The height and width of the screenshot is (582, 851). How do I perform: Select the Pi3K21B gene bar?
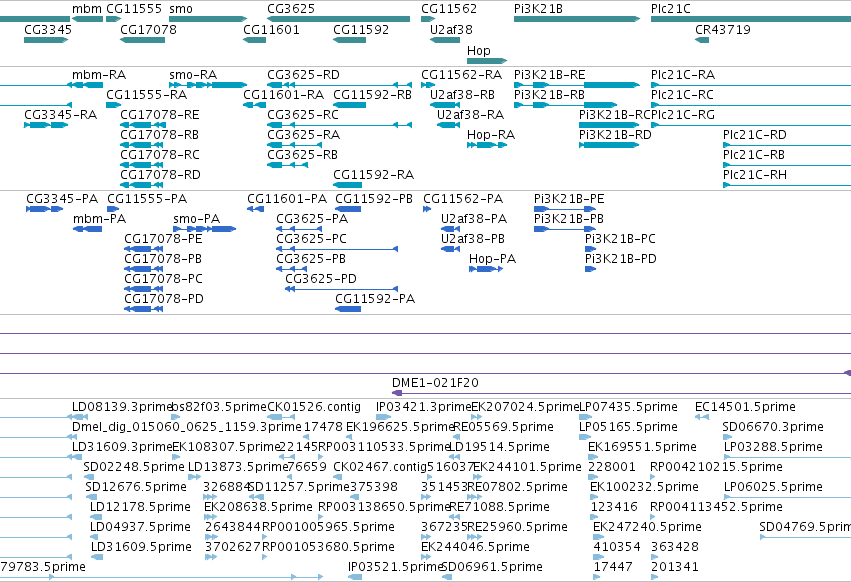pos(577,19)
